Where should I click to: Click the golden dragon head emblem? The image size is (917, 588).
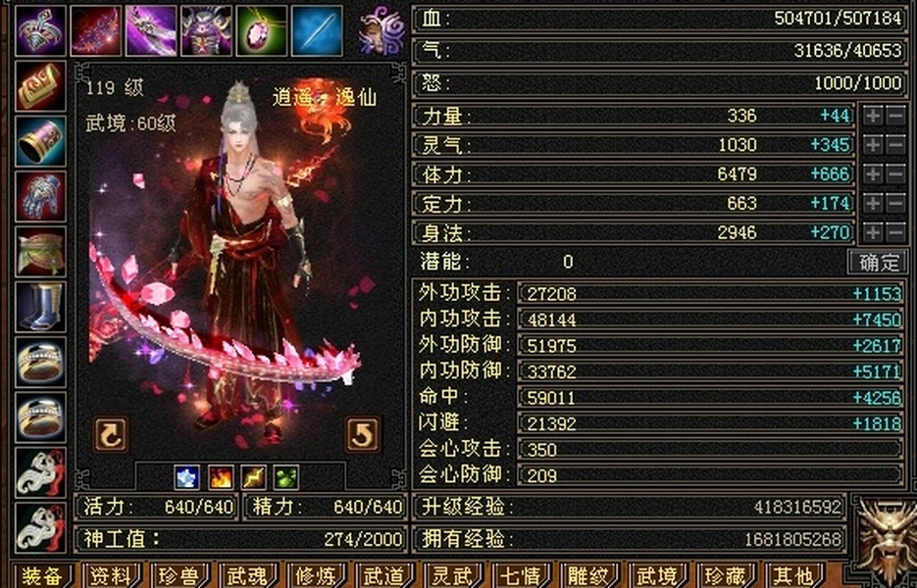point(887,534)
